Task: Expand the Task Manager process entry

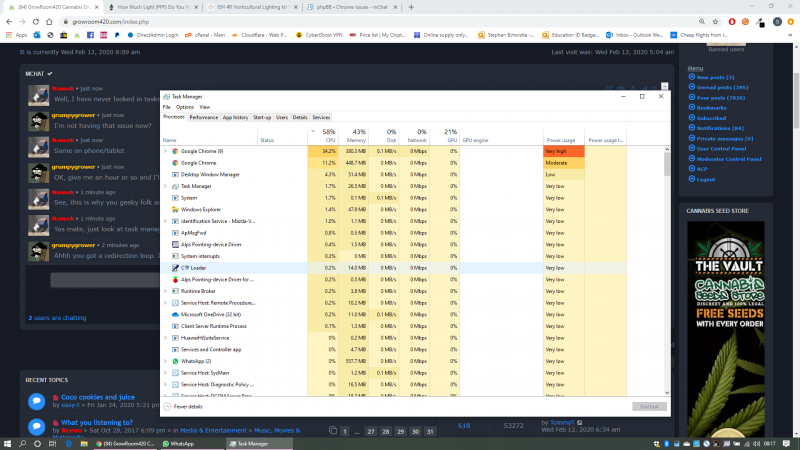Action: (165, 186)
